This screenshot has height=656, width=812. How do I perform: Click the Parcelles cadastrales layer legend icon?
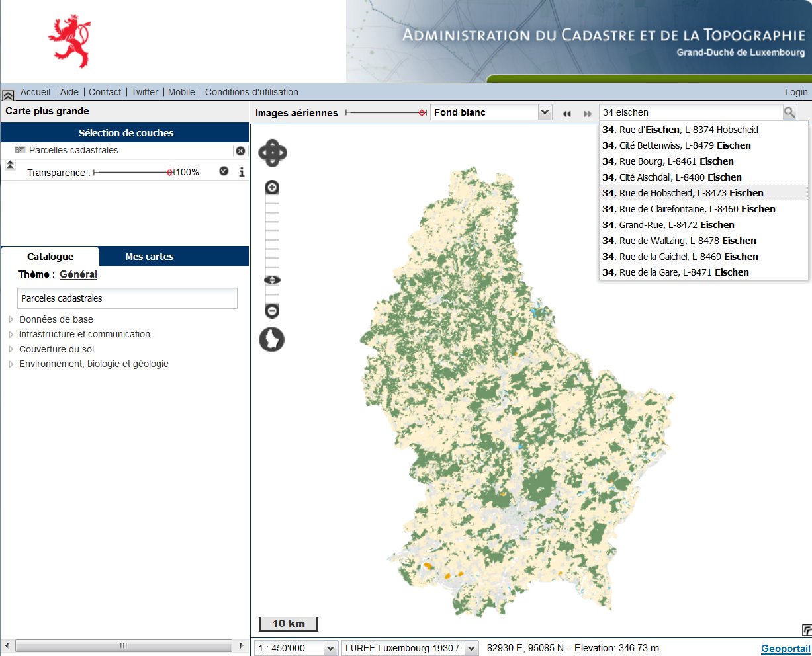(x=20, y=150)
